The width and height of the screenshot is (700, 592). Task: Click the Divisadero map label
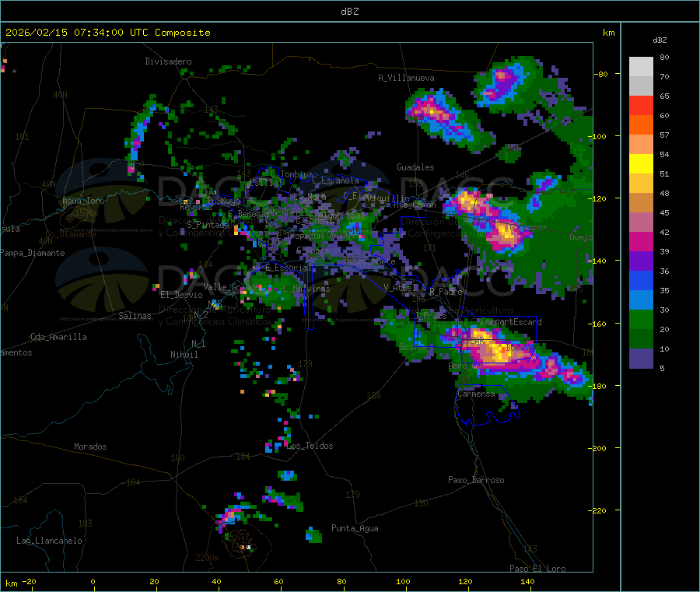[168, 61]
